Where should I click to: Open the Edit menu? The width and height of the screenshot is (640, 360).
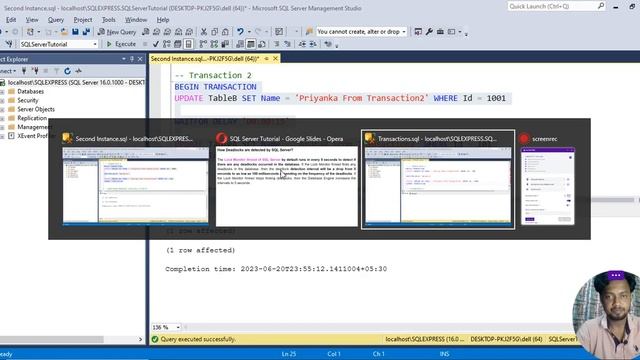pos(11,20)
